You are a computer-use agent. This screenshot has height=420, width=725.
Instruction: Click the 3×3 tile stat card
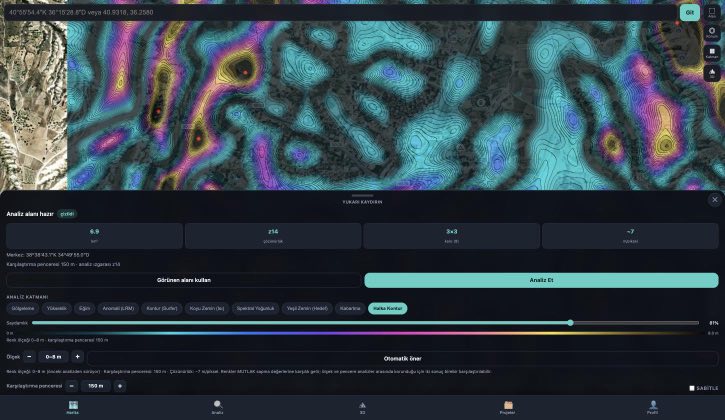pyautogui.click(x=452, y=236)
